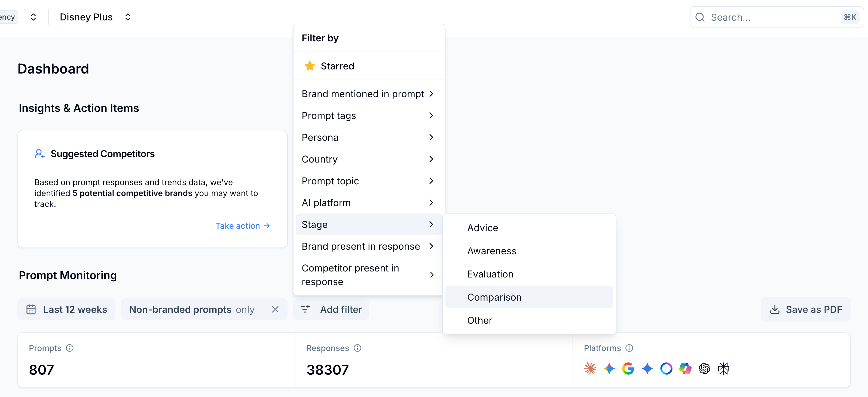Select the Awareness stage option
The height and width of the screenshot is (397, 868).
(529, 251)
